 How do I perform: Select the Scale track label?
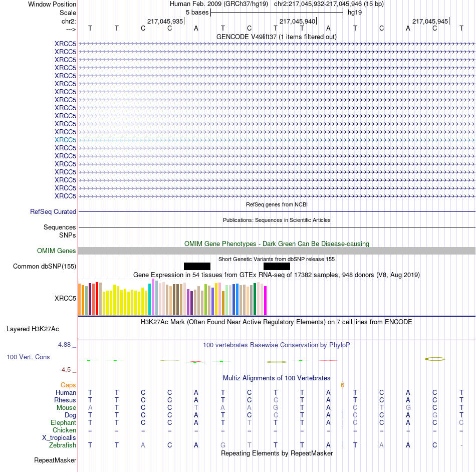click(x=68, y=13)
